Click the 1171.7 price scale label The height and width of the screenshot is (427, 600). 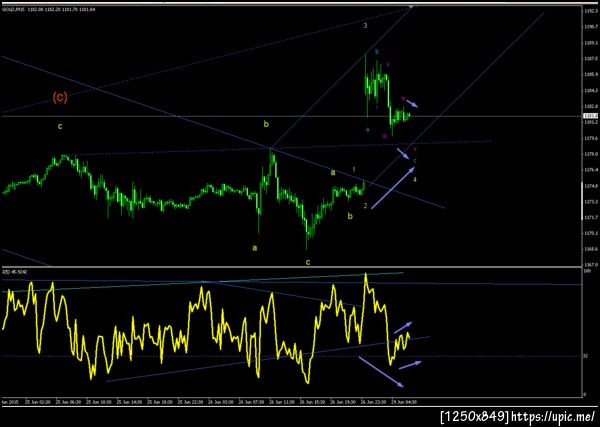[589, 217]
